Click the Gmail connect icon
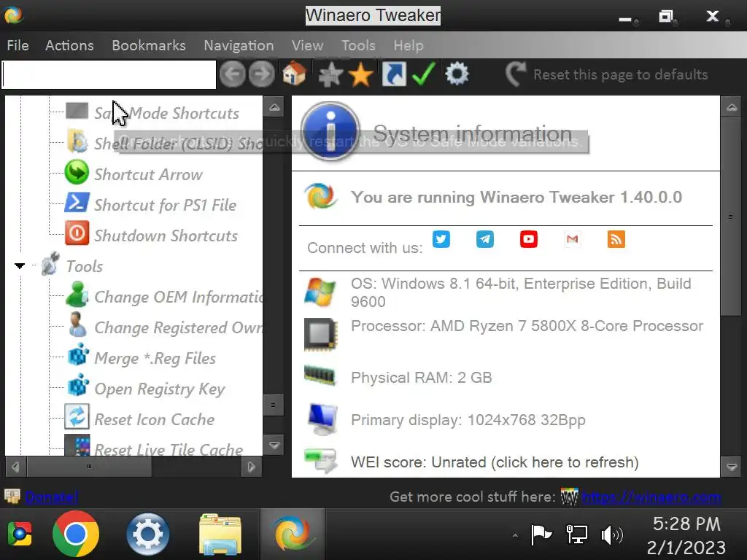 [573, 239]
